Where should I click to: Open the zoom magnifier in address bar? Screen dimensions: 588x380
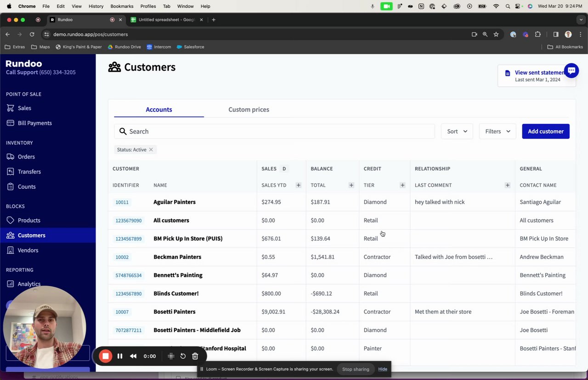(x=485, y=34)
